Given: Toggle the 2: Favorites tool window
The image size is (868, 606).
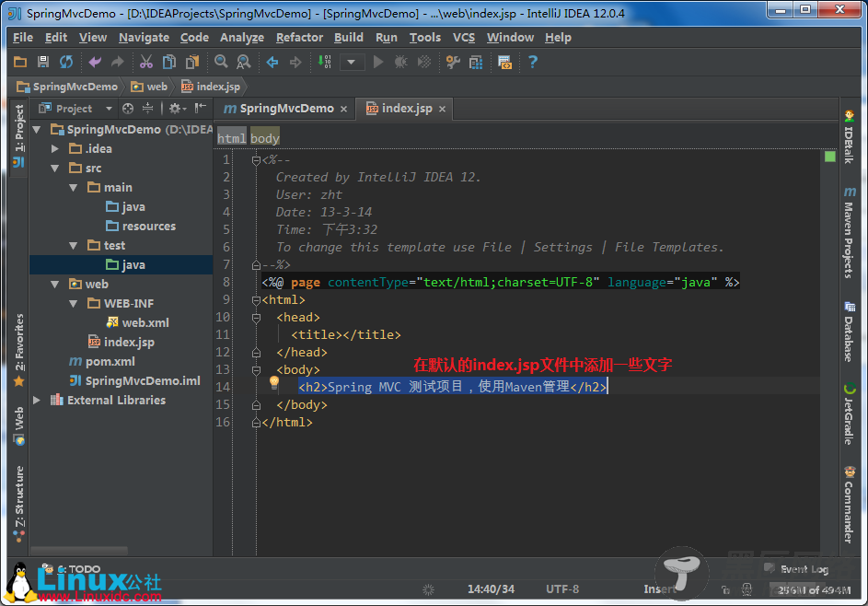Looking at the screenshot, I should [18, 350].
